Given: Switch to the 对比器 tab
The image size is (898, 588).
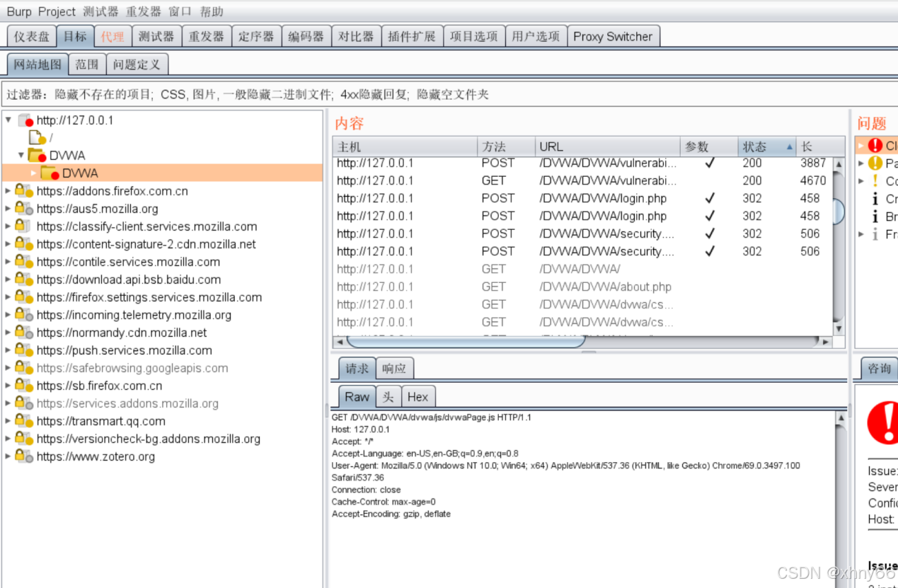Looking at the screenshot, I should point(356,36).
